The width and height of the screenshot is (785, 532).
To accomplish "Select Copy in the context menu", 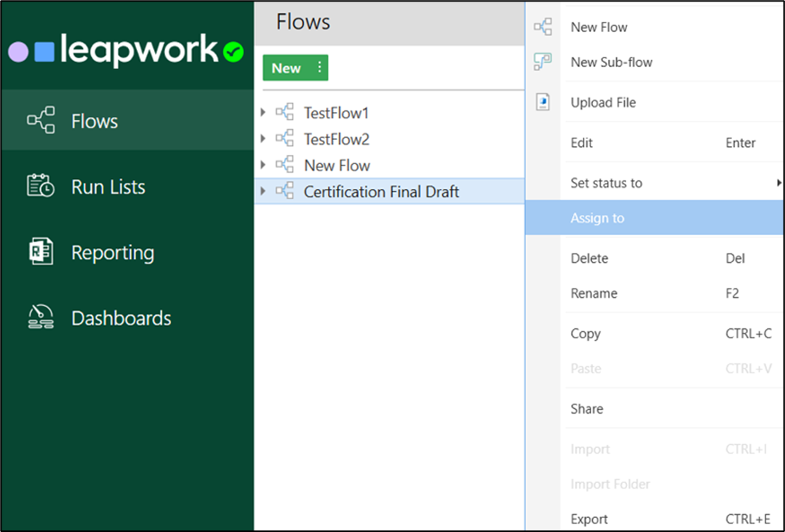I will click(586, 333).
